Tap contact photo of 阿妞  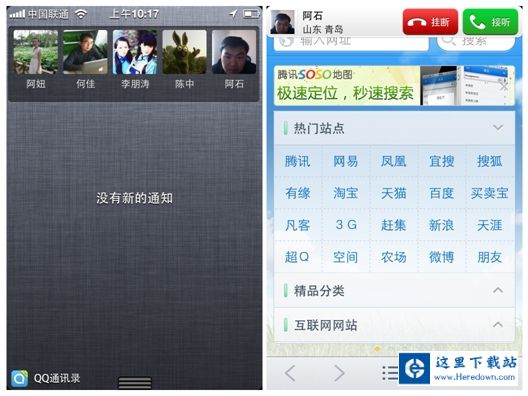pyautogui.click(x=36, y=52)
